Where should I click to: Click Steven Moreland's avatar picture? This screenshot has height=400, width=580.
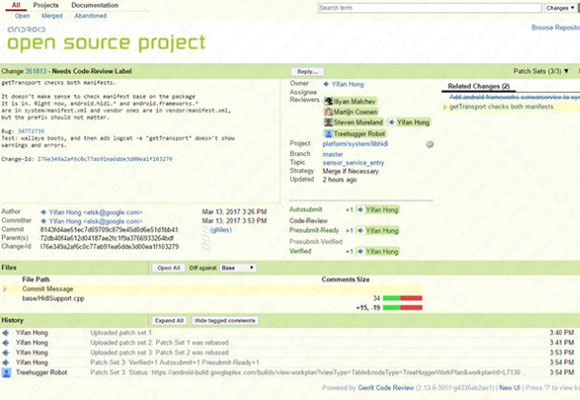(328, 122)
